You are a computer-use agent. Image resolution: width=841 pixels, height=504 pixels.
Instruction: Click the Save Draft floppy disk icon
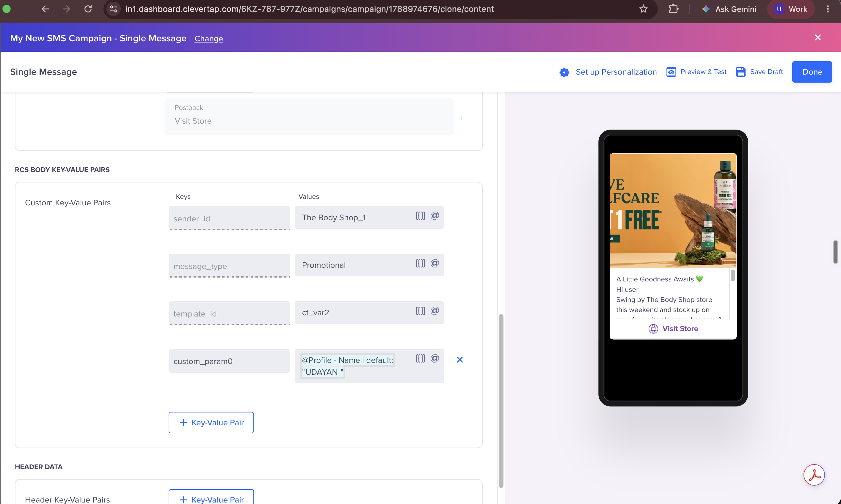coord(740,72)
